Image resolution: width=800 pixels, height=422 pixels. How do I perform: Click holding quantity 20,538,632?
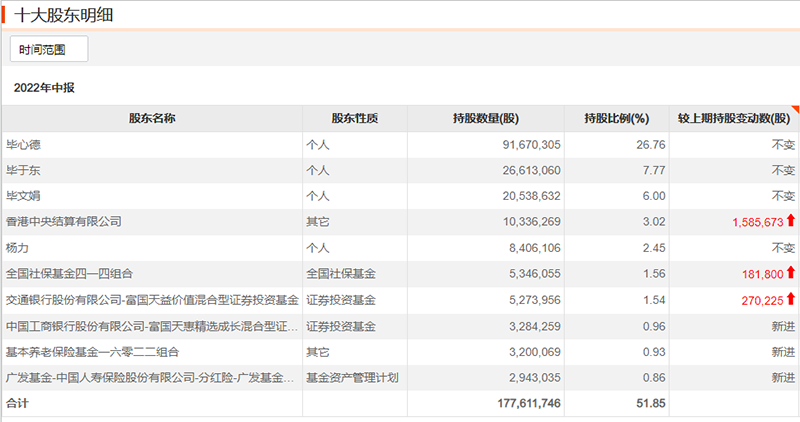click(x=531, y=195)
